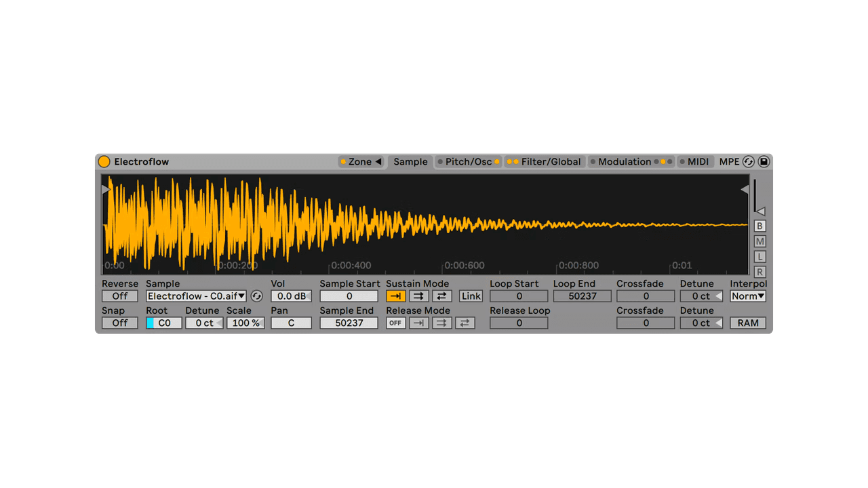Click the B channel display button
This screenshot has height=488, width=868.
tap(759, 226)
